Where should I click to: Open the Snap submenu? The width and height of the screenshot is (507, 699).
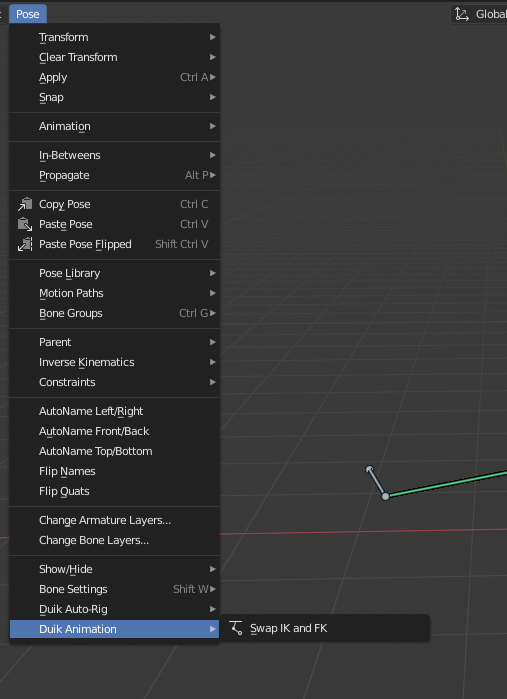click(115, 98)
